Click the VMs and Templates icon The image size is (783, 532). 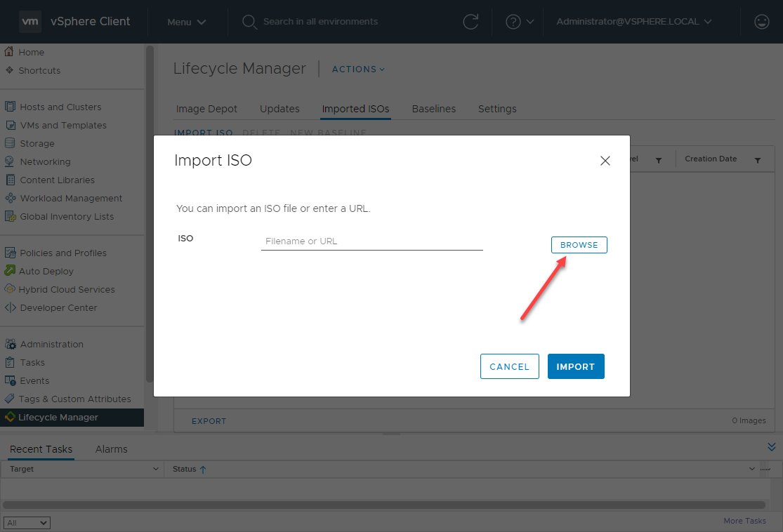click(10, 125)
